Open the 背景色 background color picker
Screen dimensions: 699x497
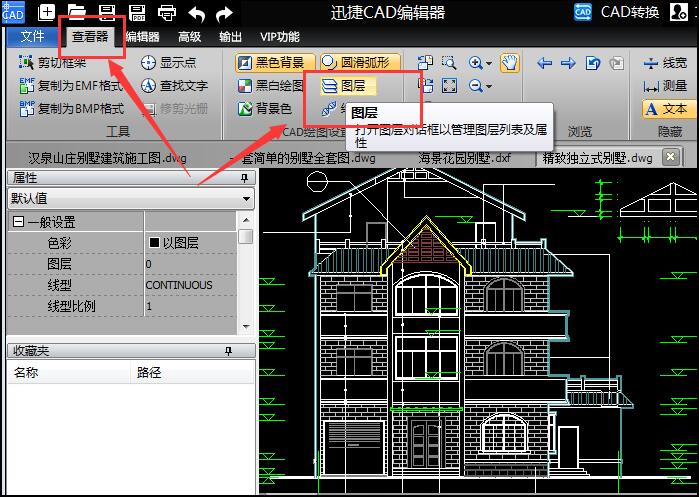[x=265, y=109]
